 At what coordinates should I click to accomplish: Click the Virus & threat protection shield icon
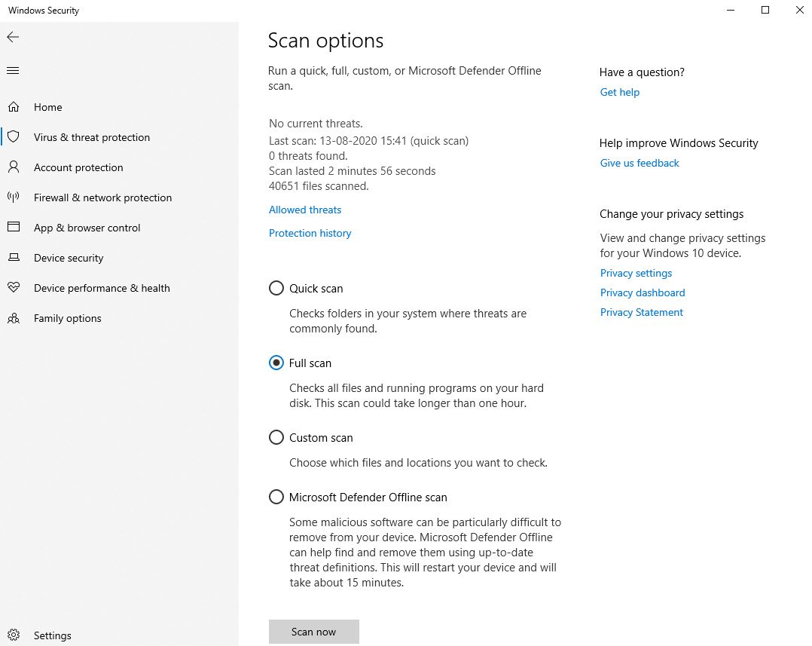pos(13,137)
